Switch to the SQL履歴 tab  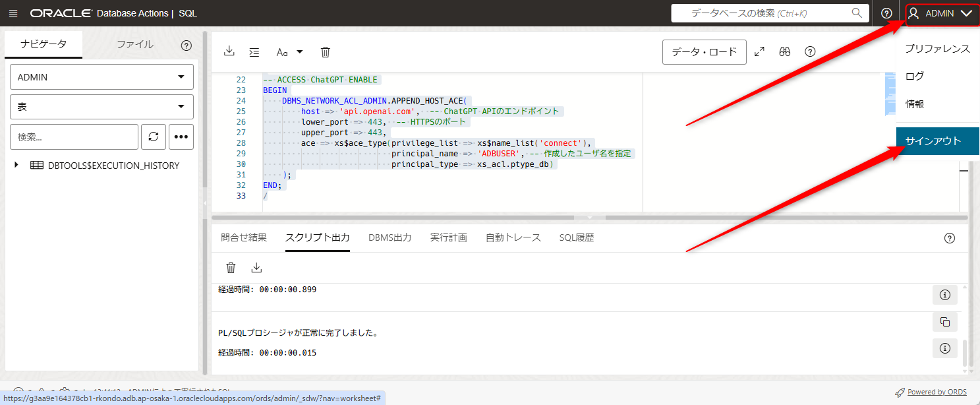click(x=577, y=237)
